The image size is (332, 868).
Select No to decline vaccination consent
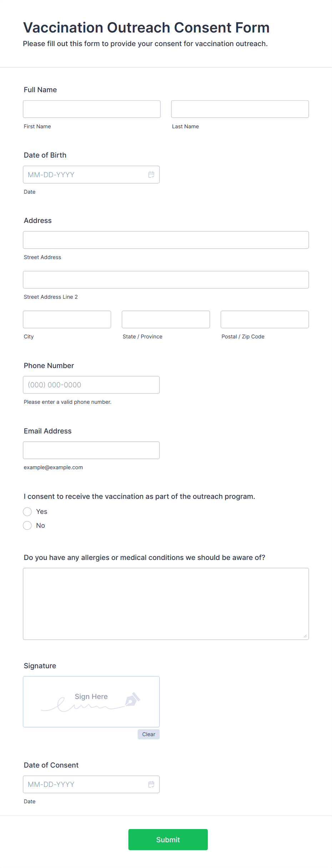(27, 525)
